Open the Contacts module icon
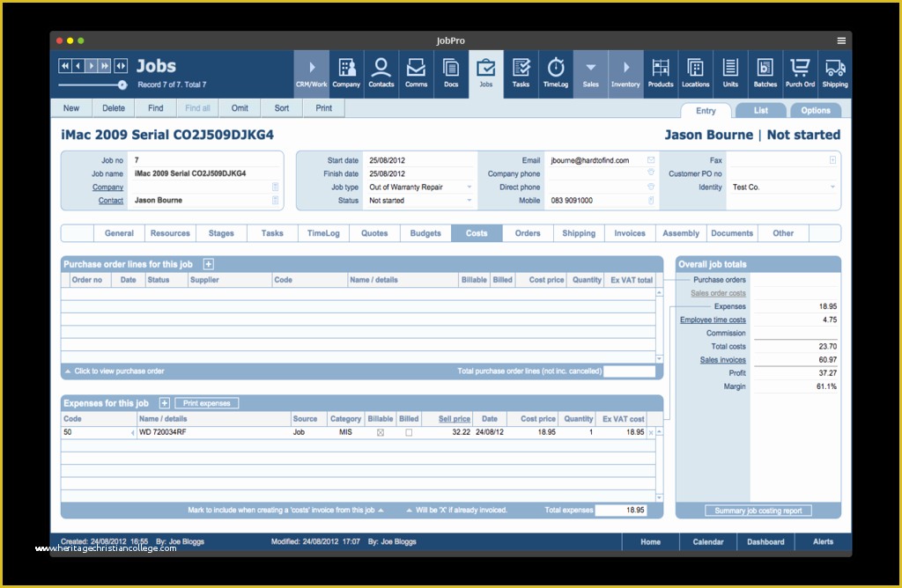Screen dimensions: 902x588 coord(381,74)
